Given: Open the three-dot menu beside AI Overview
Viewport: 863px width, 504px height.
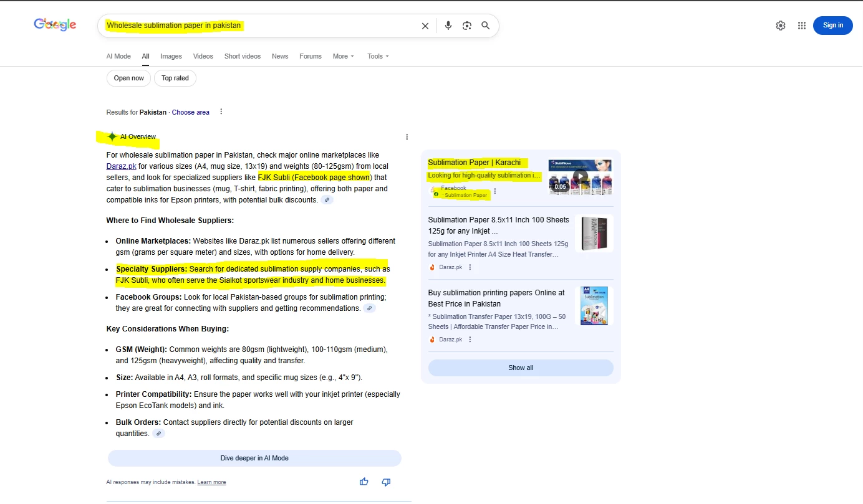Looking at the screenshot, I should [x=407, y=136].
